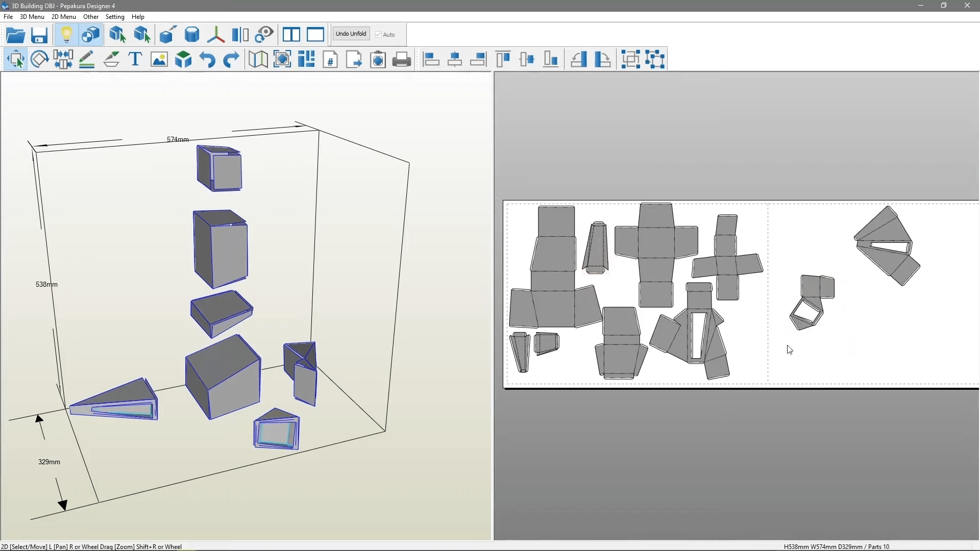Select the Insert image tool

tap(159, 59)
